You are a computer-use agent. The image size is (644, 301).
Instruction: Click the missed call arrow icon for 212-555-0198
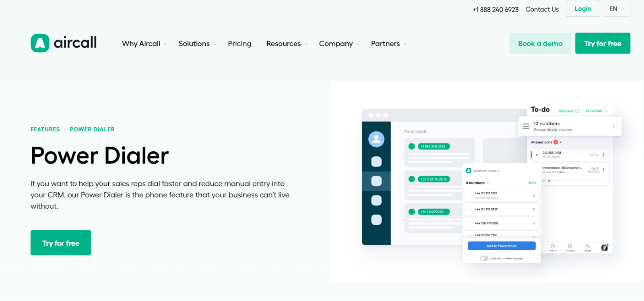[x=537, y=155]
